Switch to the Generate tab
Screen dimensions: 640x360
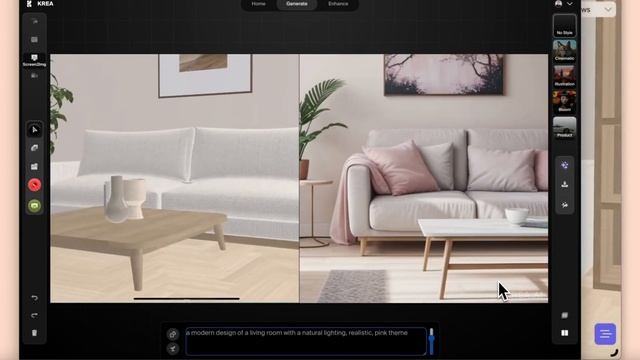tap(297, 4)
